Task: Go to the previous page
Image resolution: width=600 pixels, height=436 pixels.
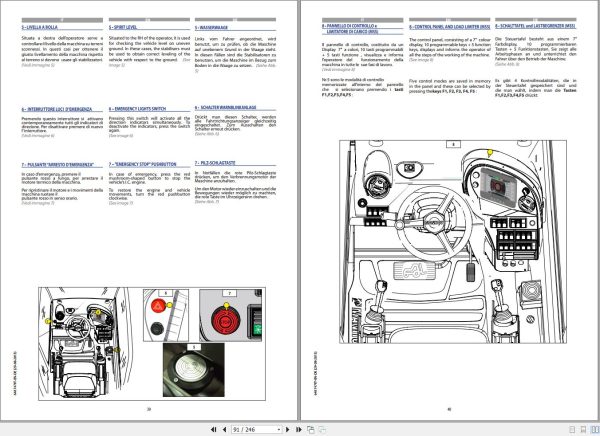Action: (x=225, y=429)
